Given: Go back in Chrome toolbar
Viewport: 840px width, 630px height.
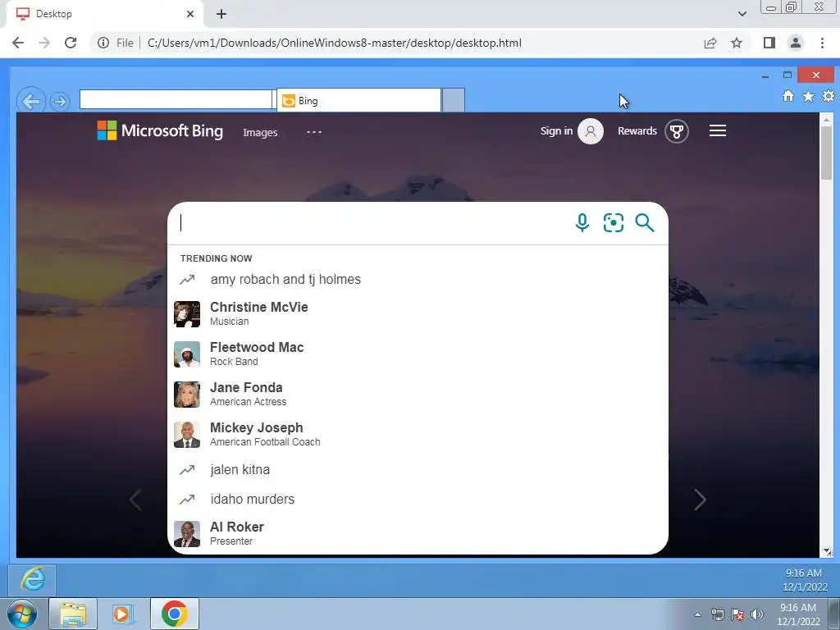Looking at the screenshot, I should click(x=18, y=43).
